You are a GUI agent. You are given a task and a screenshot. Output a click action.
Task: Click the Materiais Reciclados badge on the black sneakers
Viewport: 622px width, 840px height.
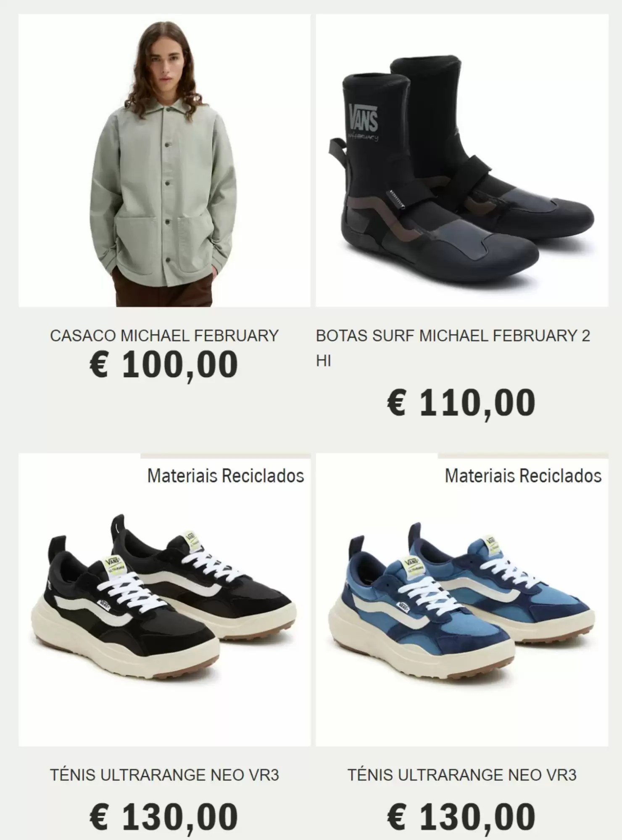226,476
